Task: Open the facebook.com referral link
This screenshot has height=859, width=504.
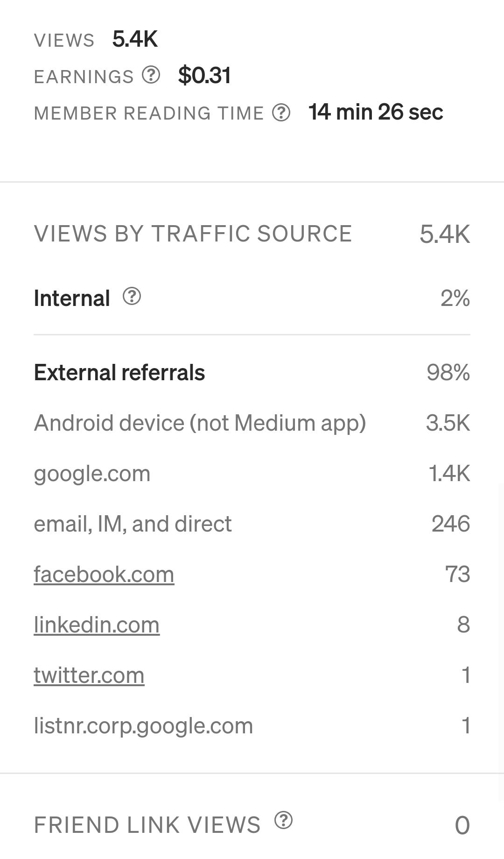Action: [104, 574]
